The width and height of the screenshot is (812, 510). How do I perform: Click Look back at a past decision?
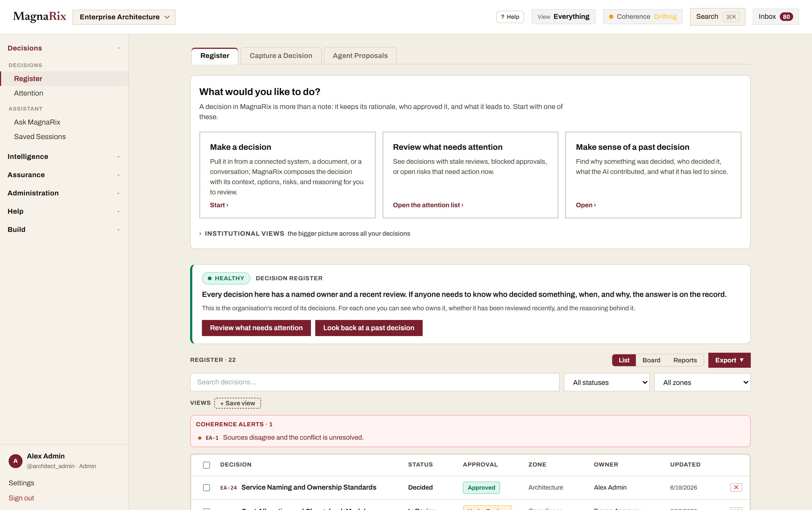[369, 328]
